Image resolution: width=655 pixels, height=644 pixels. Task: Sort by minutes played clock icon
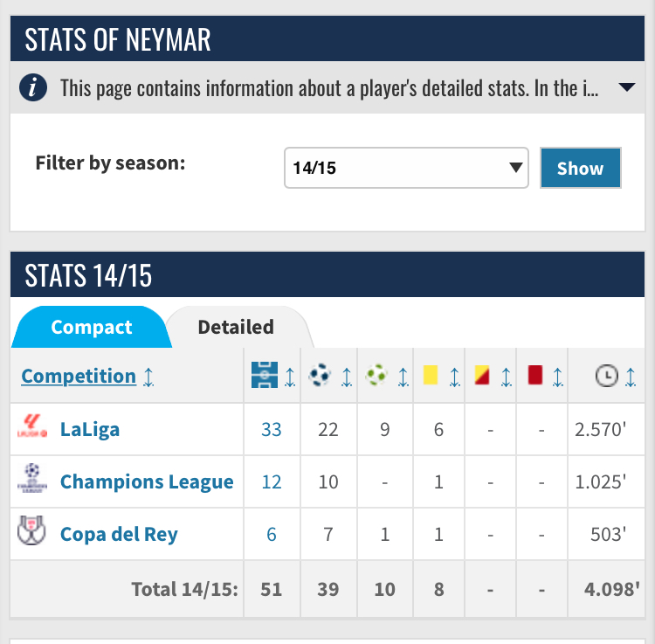(606, 376)
